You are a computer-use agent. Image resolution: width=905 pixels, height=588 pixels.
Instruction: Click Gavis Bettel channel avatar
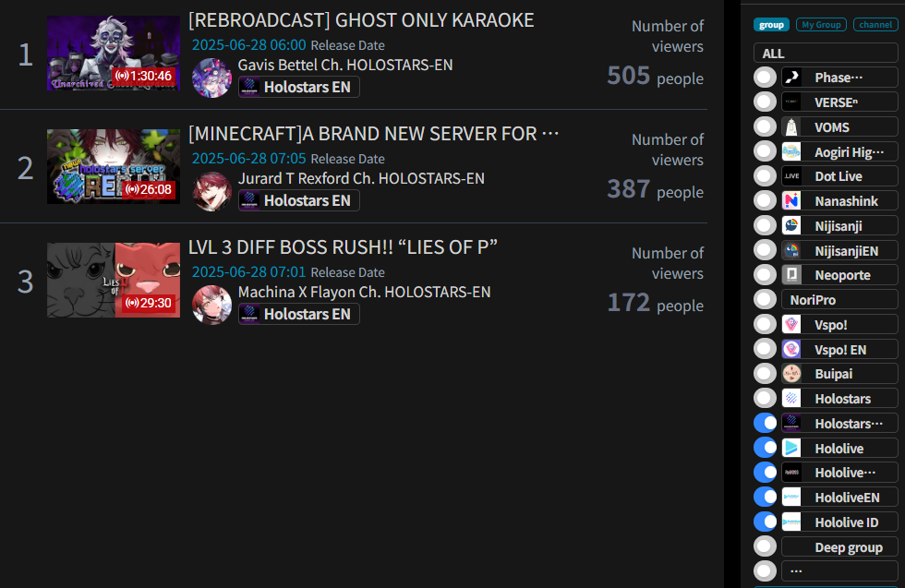tap(211, 78)
